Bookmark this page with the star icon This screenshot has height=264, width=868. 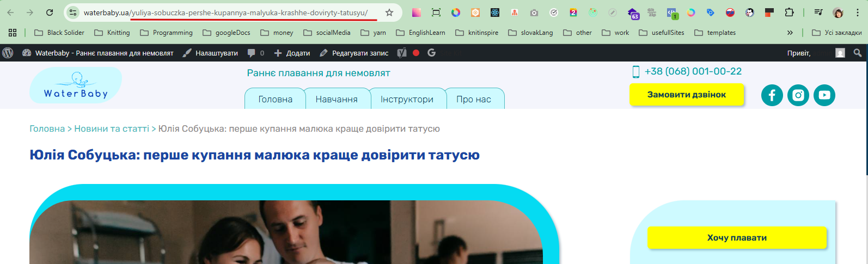click(x=389, y=13)
